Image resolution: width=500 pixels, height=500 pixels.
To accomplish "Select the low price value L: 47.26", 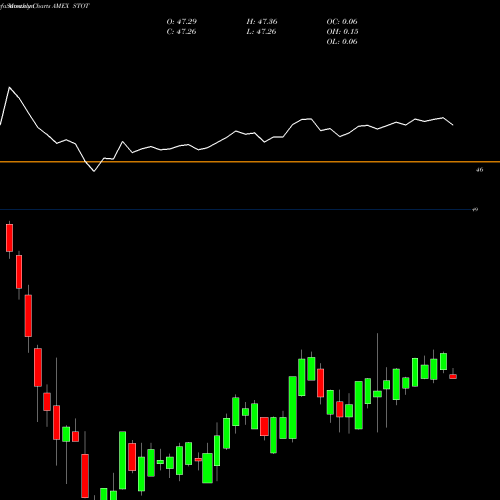I will [261, 32].
